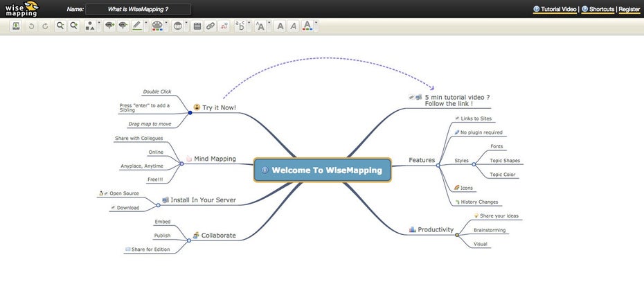Collapse the Styles sub-branch circle
Viewport: 644px width, 282px height.
coord(474,164)
